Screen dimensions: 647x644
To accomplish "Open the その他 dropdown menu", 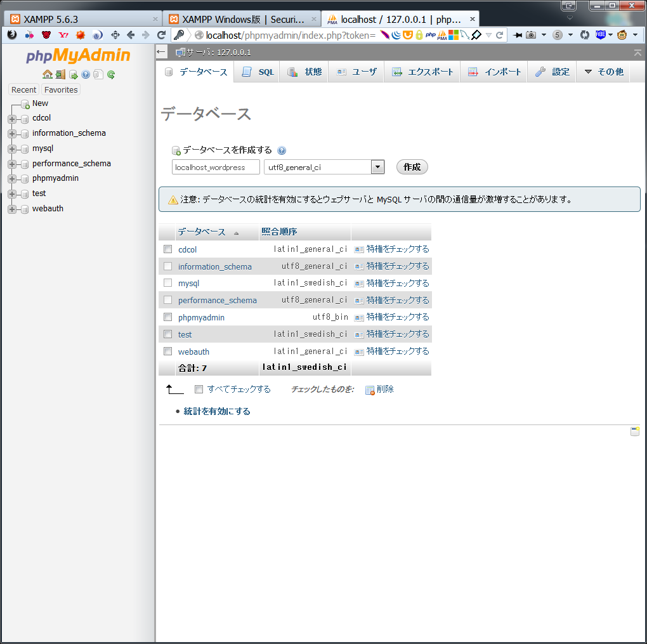I will tap(604, 72).
